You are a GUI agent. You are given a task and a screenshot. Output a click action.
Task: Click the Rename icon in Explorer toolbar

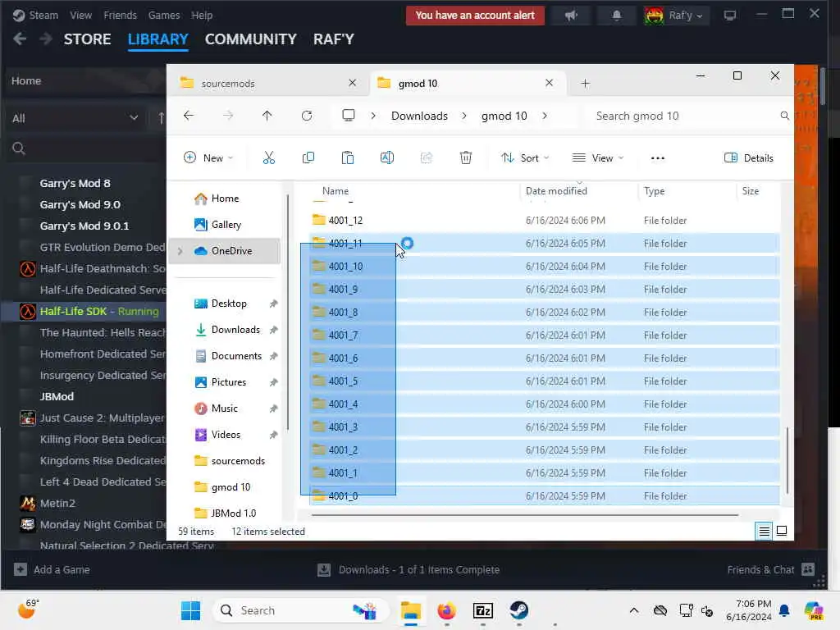pyautogui.click(x=387, y=158)
